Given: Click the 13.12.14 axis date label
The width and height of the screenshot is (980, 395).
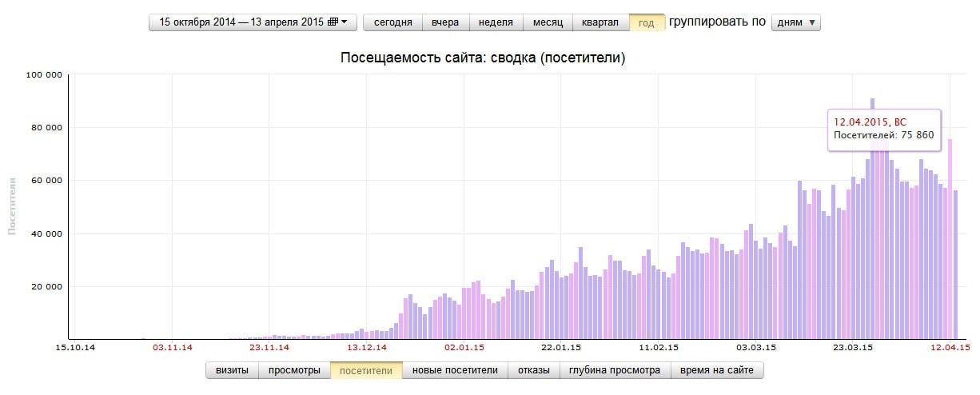Looking at the screenshot, I should tap(368, 348).
